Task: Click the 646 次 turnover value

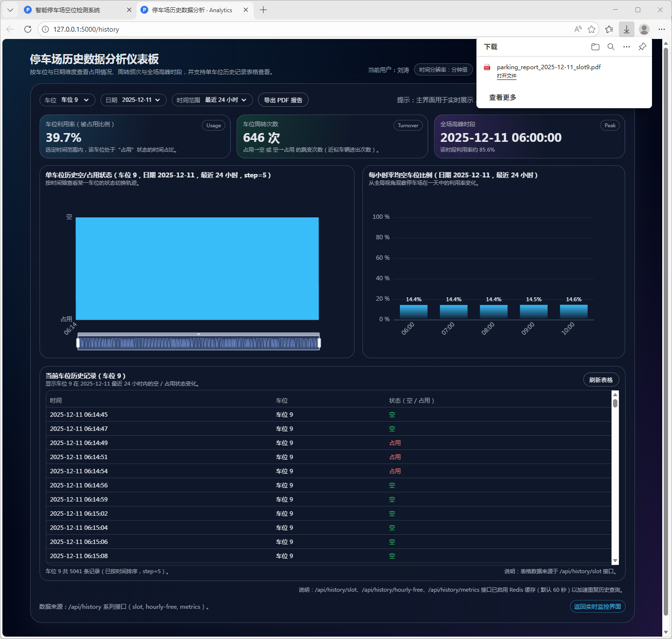Action: (x=261, y=138)
